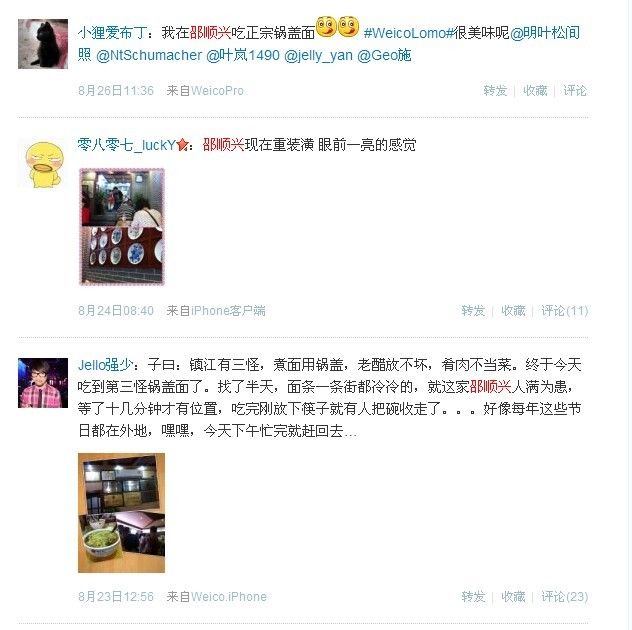Click the second smiley emoticon in the top post
The height and width of the screenshot is (630, 632).
[x=348, y=27]
